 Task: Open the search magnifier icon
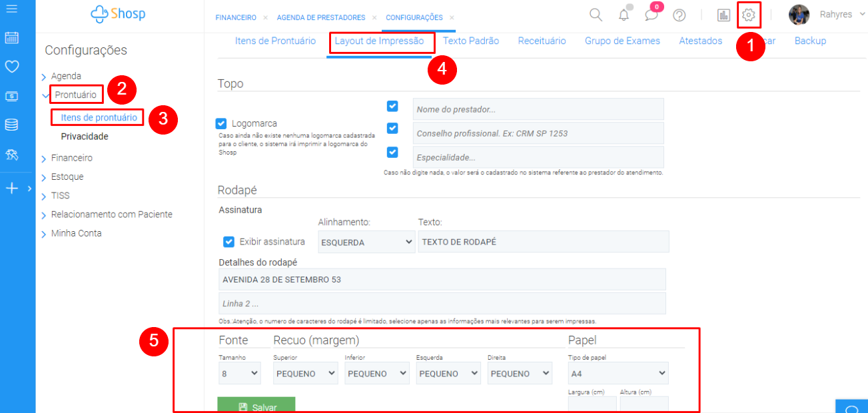[596, 15]
